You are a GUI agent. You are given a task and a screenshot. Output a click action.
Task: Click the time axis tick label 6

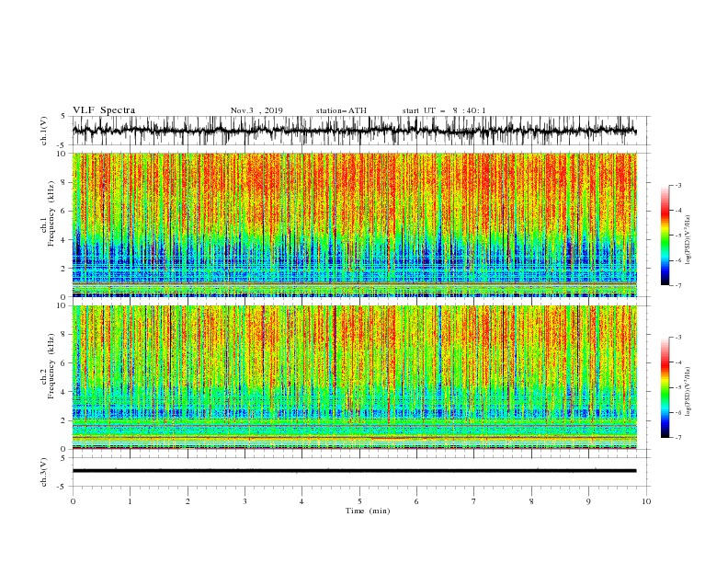pos(416,501)
